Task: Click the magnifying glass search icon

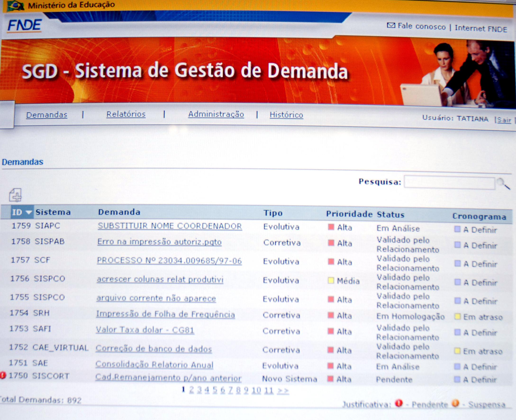Action: pyautogui.click(x=503, y=184)
